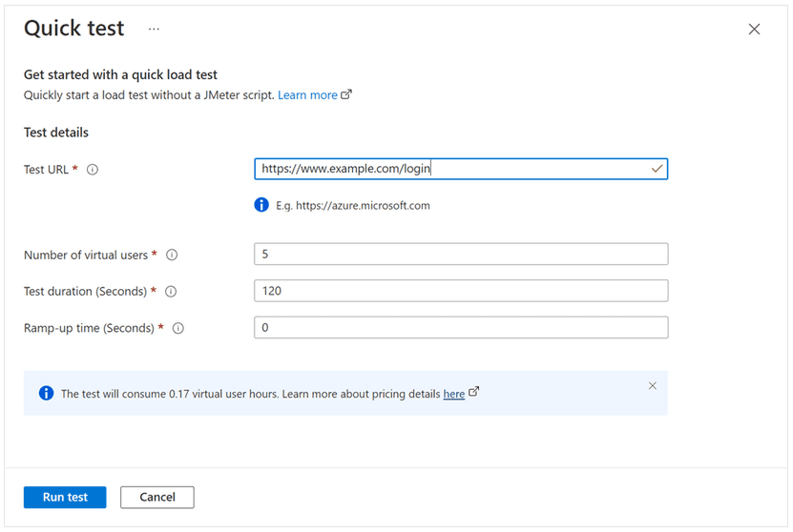Click the 'Get started with a quick load test' heading
Screen dimensions: 793x532
coord(120,74)
